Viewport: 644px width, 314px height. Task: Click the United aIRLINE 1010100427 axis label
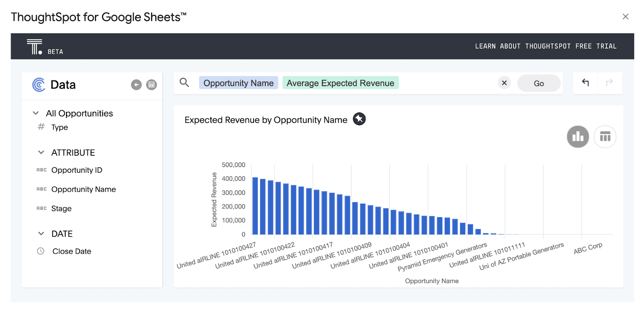click(x=216, y=256)
